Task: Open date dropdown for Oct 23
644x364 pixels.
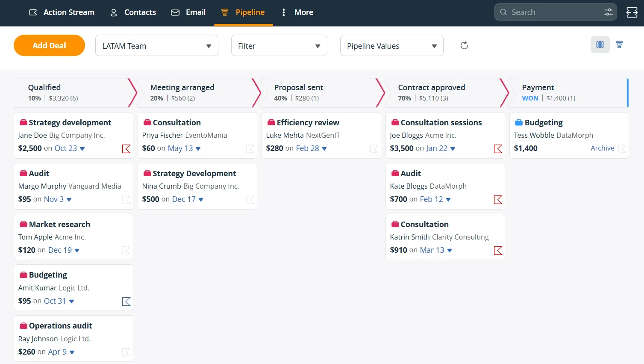Action: (82, 149)
